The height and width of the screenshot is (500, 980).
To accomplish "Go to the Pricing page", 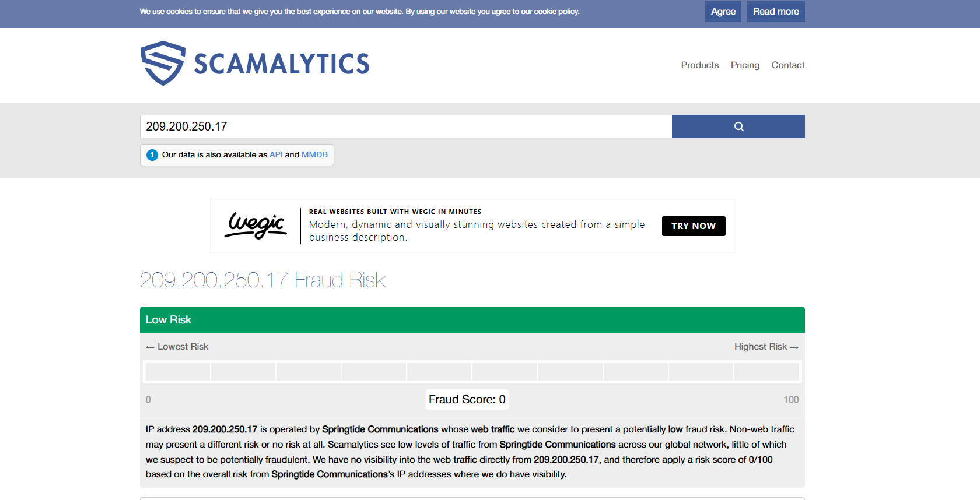I will click(745, 65).
